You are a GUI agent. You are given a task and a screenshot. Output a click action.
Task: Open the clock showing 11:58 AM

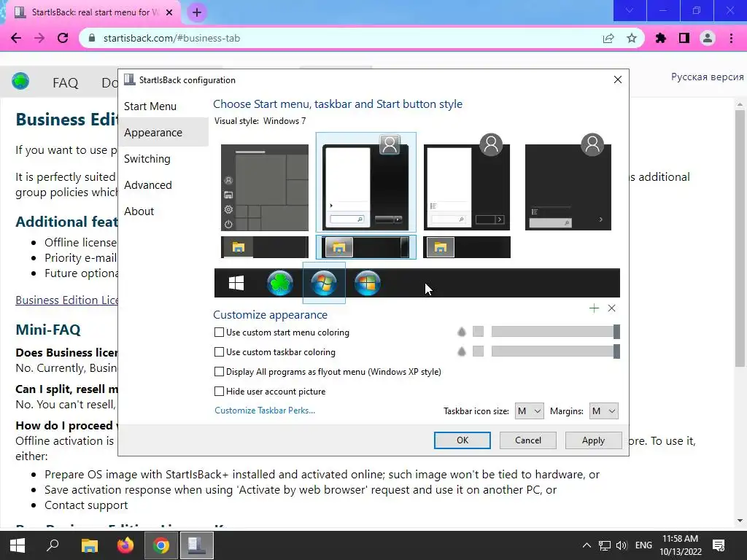(681, 545)
